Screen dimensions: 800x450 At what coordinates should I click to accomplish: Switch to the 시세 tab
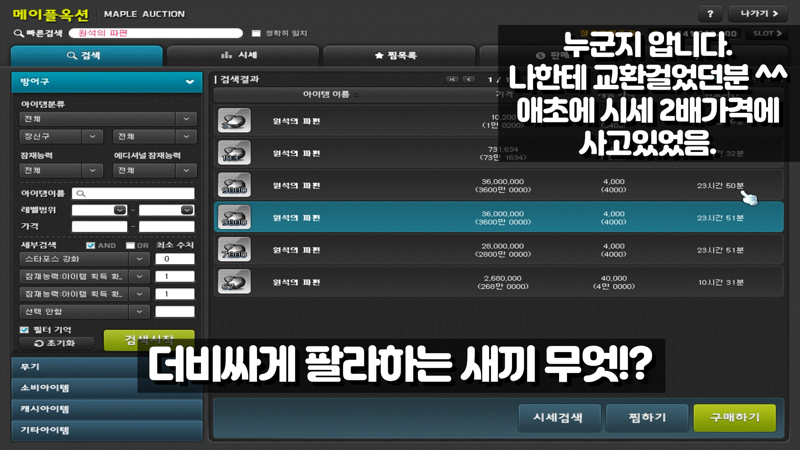tap(243, 56)
